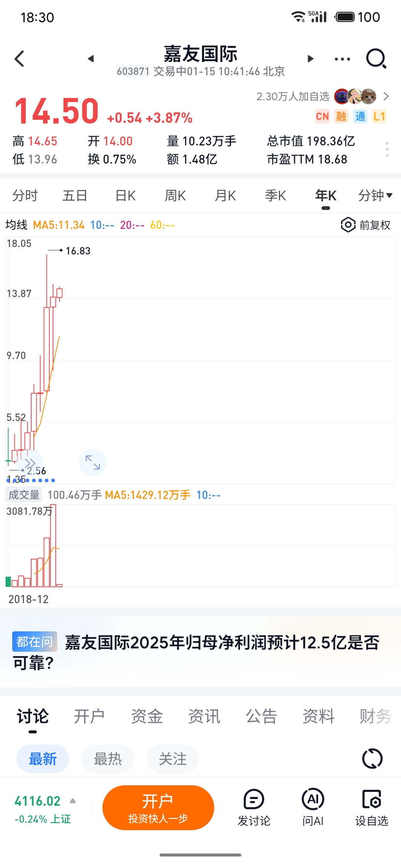Switch to 日K chart tab
401x868 pixels.
click(x=125, y=195)
